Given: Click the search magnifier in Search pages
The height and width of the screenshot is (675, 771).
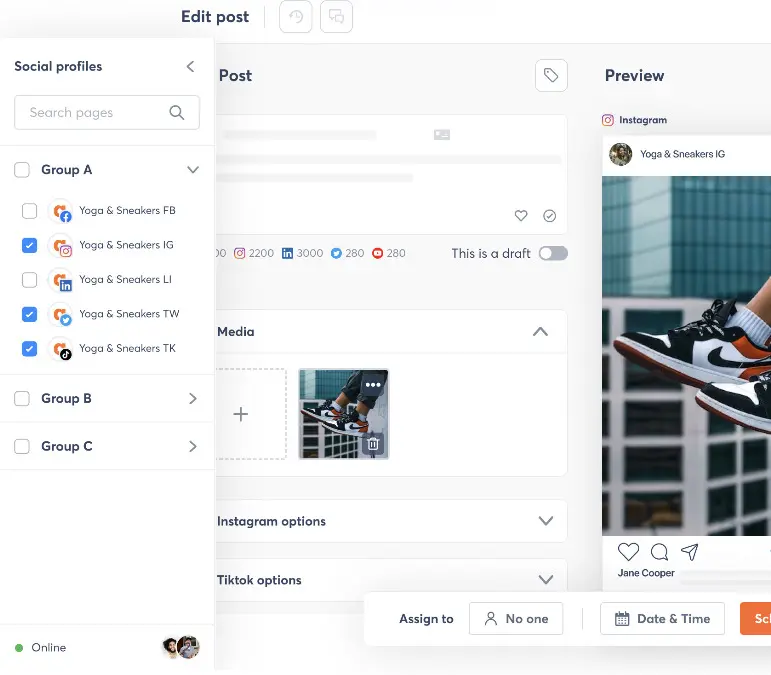Looking at the screenshot, I should click(177, 113).
